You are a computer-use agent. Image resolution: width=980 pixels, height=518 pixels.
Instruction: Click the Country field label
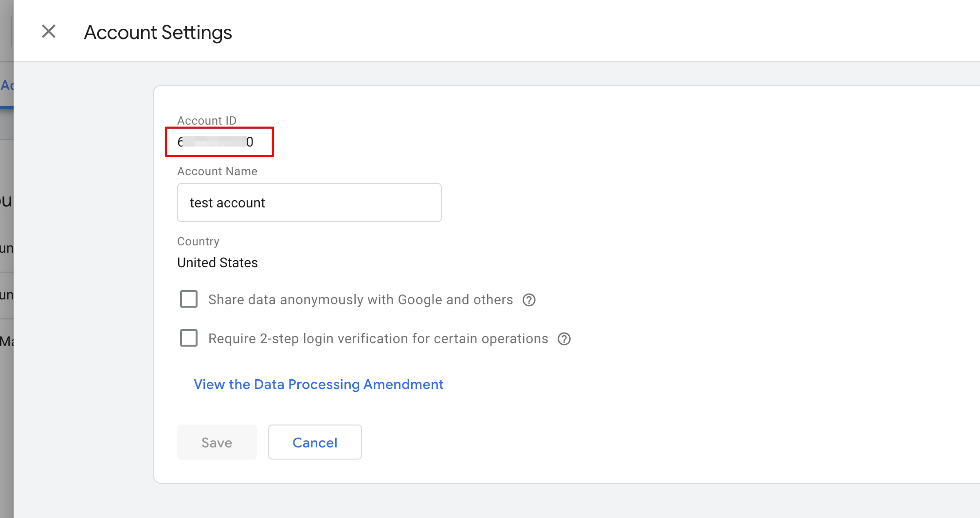click(198, 241)
